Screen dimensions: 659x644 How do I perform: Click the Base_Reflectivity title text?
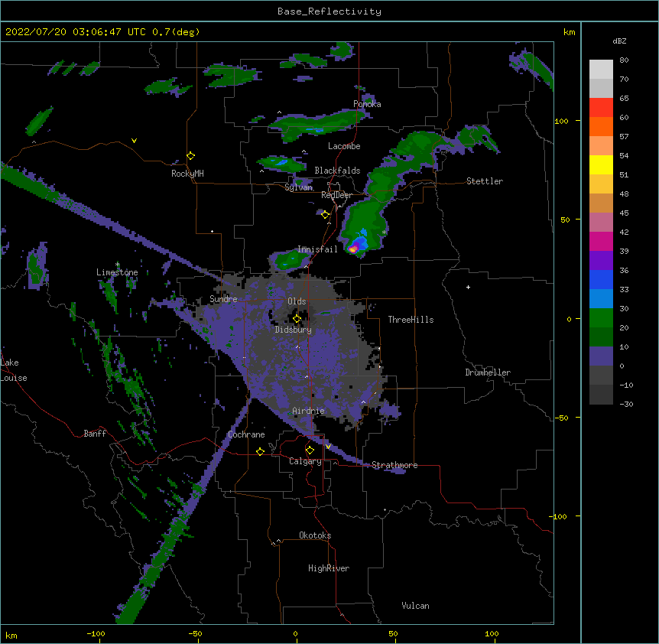329,11
